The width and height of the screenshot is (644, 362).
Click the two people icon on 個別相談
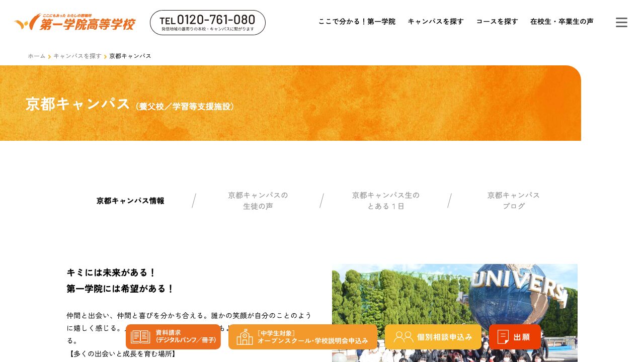[404, 337]
